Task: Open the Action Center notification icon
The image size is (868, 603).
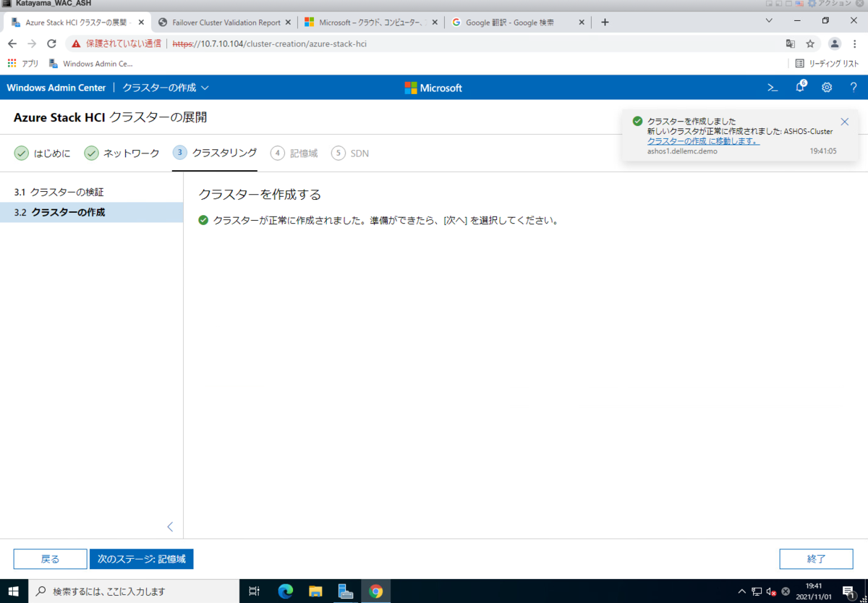Action: click(x=849, y=591)
